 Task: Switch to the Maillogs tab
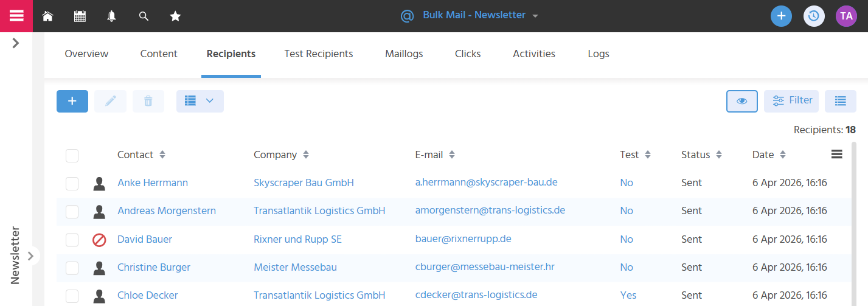[404, 54]
